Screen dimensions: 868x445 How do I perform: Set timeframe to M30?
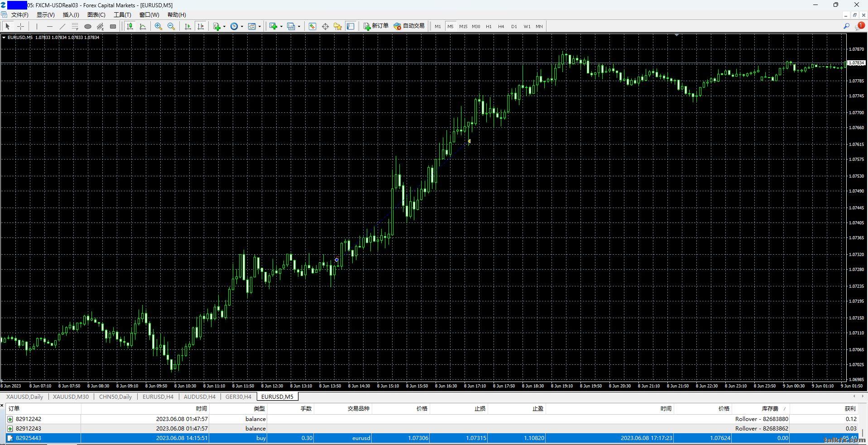tap(476, 26)
